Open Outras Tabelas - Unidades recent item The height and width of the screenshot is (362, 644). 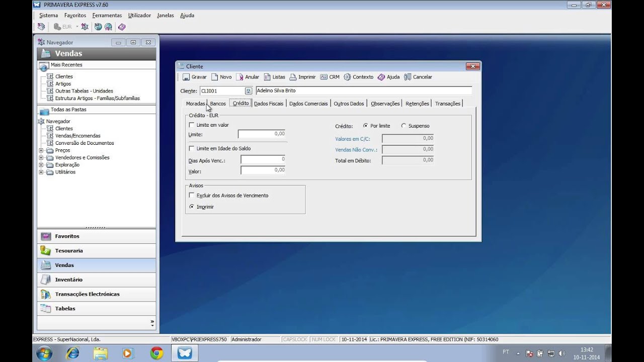pyautogui.click(x=84, y=91)
